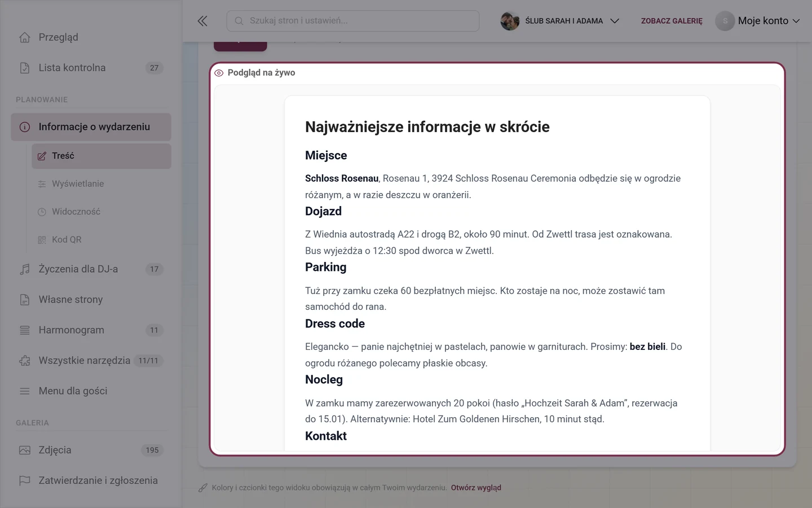Click the 195 badge next to Zdjęcia
Viewport: 812px width, 508px height.
[152, 450]
